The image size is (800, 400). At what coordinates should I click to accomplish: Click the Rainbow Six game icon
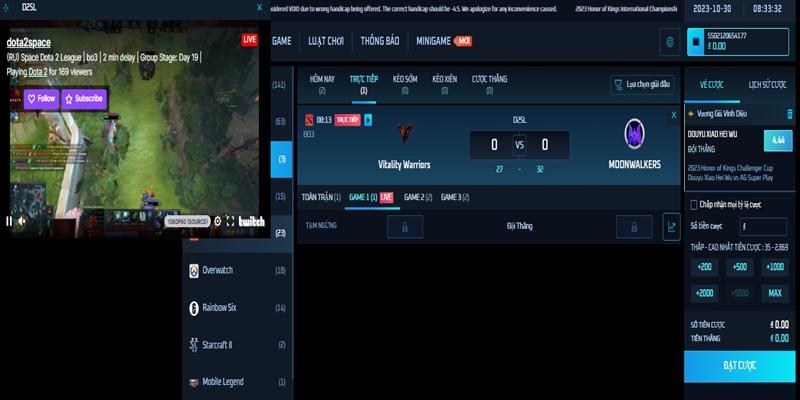click(194, 308)
